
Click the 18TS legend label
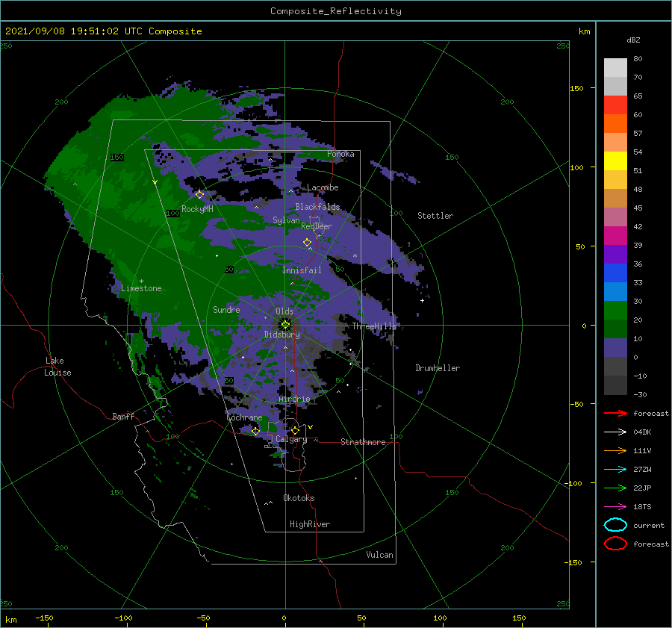pyautogui.click(x=642, y=507)
